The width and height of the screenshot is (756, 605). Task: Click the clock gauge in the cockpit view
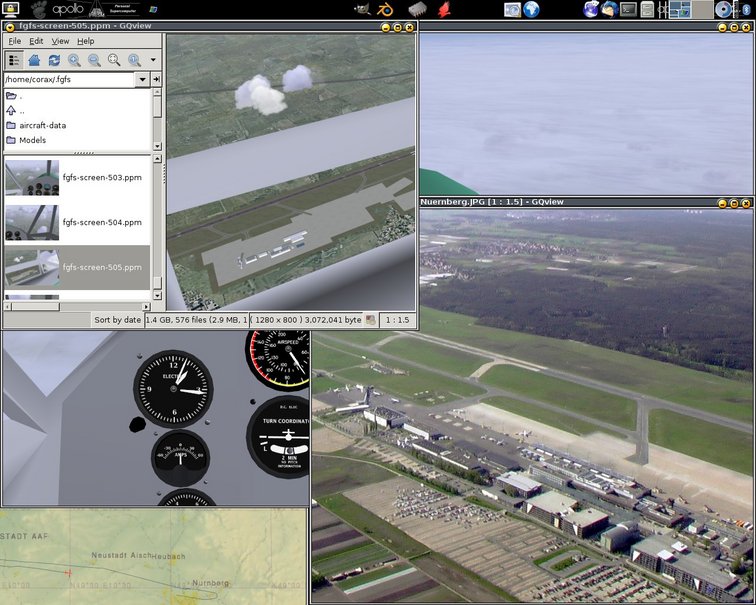pyautogui.click(x=174, y=388)
